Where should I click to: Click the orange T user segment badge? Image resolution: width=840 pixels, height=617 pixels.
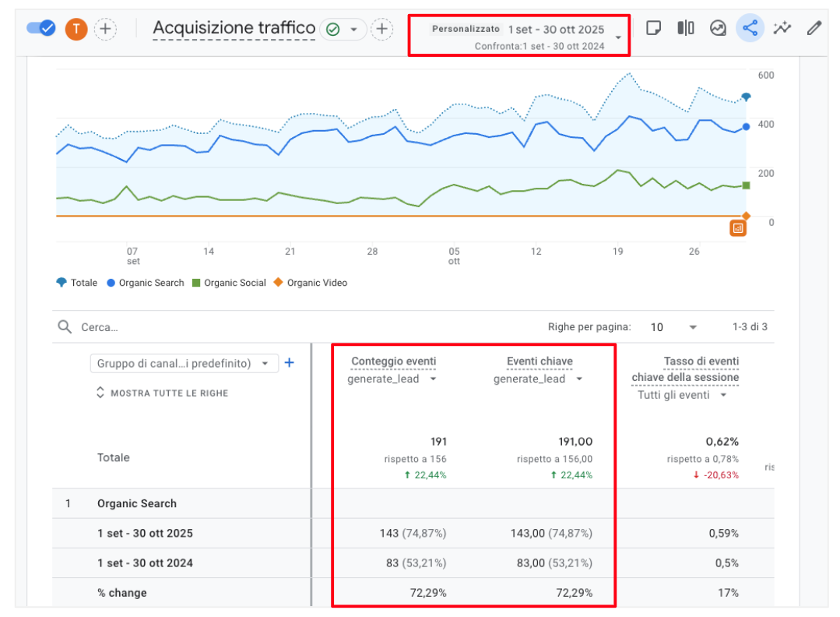coord(76,30)
